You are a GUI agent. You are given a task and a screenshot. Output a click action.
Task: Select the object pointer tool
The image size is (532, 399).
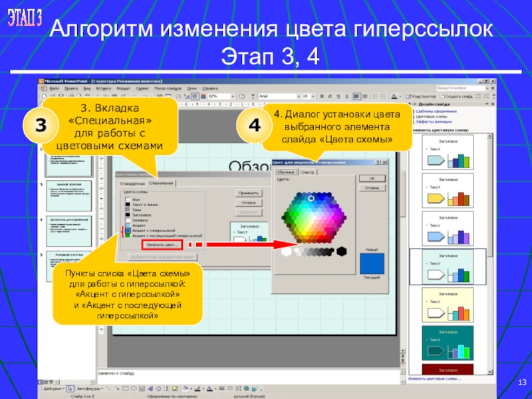pos(70,389)
